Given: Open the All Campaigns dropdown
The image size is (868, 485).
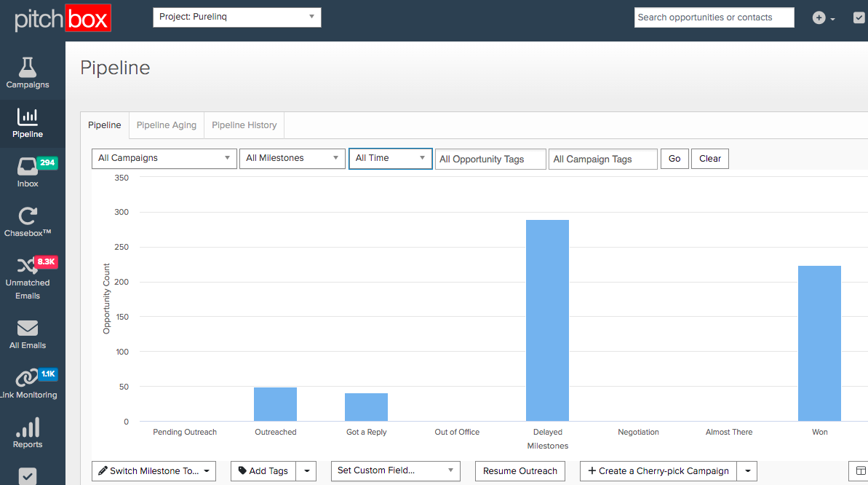Looking at the screenshot, I should [164, 158].
